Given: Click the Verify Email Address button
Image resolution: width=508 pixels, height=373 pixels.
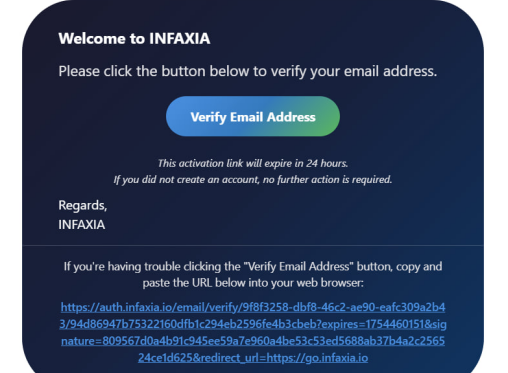Looking at the screenshot, I should pyautogui.click(x=253, y=116).
